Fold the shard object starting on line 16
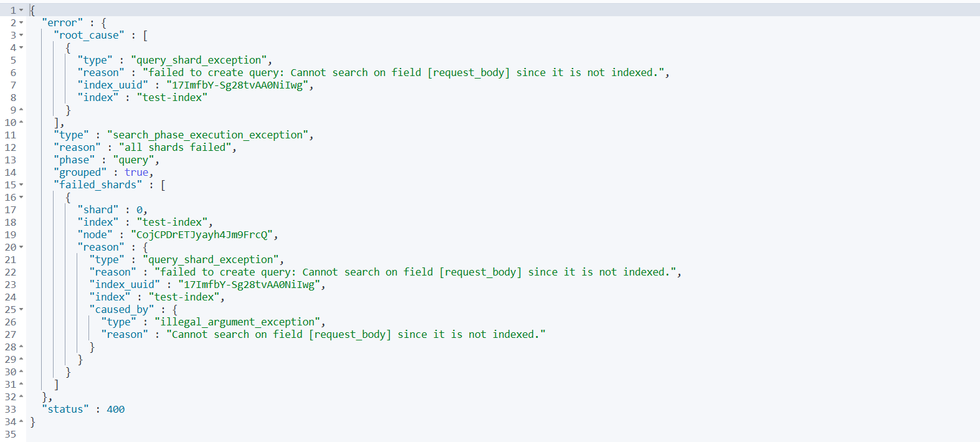The height and width of the screenshot is (442, 980). pos(21,198)
